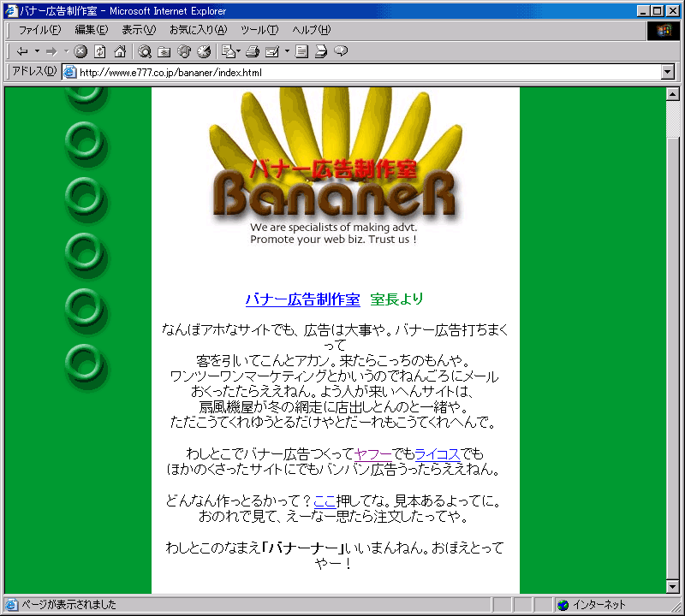Click the BananeR banana logo image
This screenshot has width=685, height=616.
[x=334, y=166]
